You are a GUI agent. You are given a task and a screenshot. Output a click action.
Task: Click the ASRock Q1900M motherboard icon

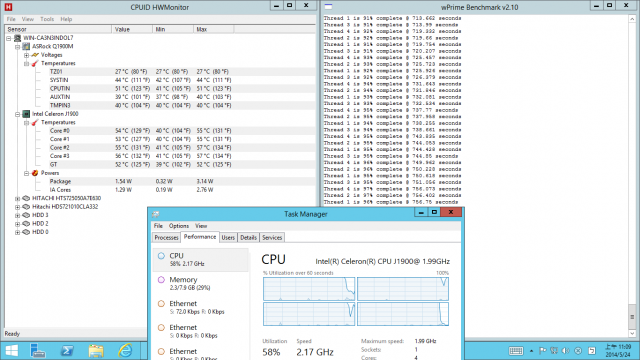coord(26,47)
